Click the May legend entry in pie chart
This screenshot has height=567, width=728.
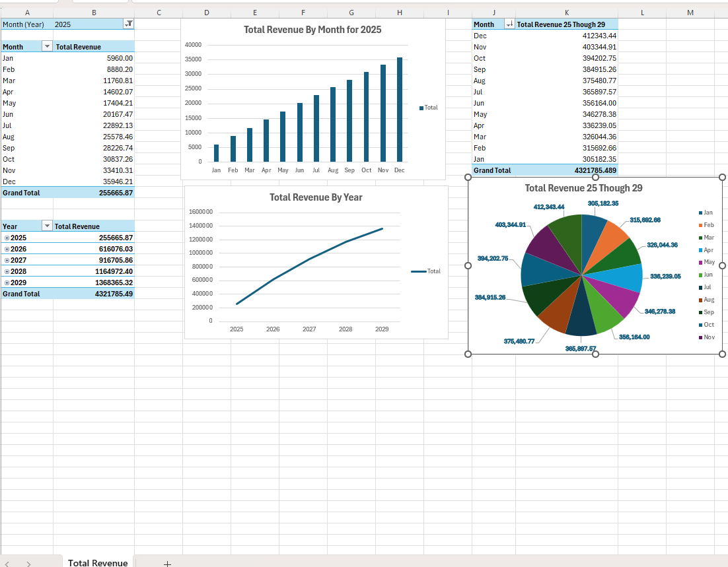click(707, 262)
